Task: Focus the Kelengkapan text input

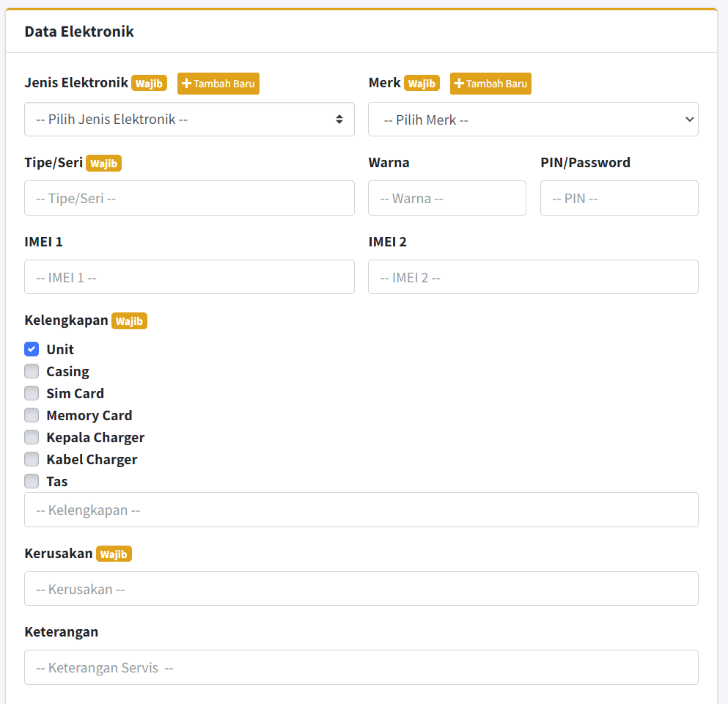Action: point(361,510)
